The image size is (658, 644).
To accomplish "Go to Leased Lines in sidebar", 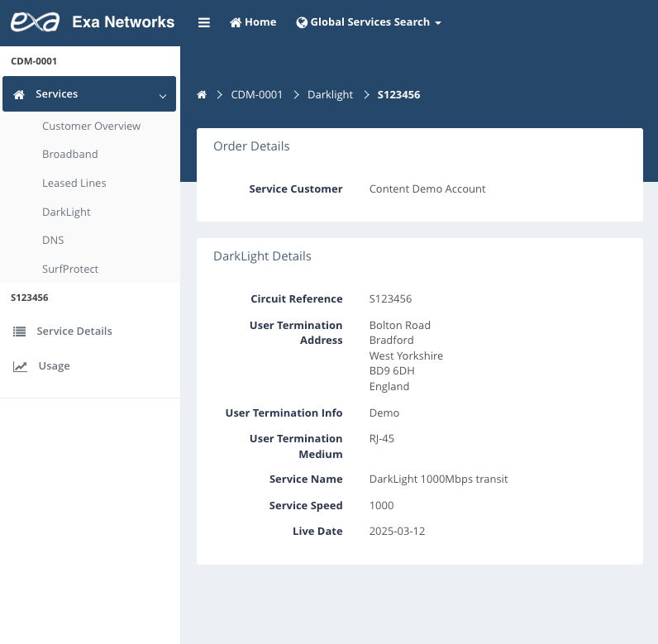I will pos(74,184).
